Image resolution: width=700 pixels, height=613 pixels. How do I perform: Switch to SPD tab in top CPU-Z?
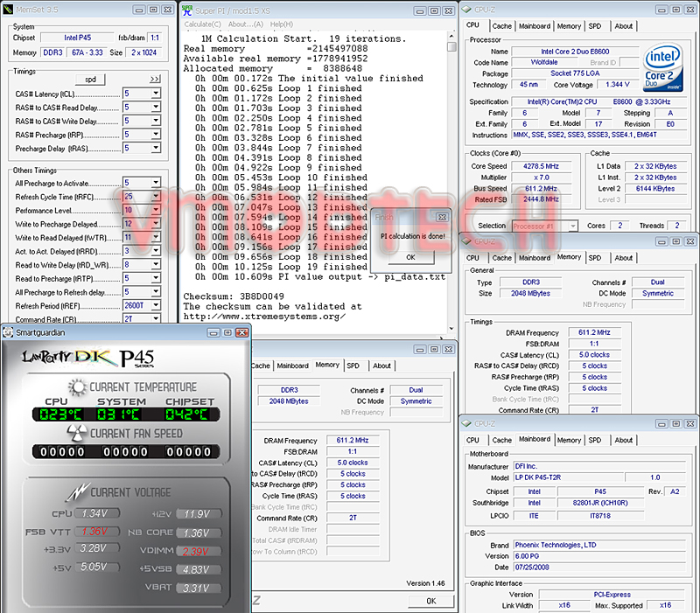click(x=595, y=26)
